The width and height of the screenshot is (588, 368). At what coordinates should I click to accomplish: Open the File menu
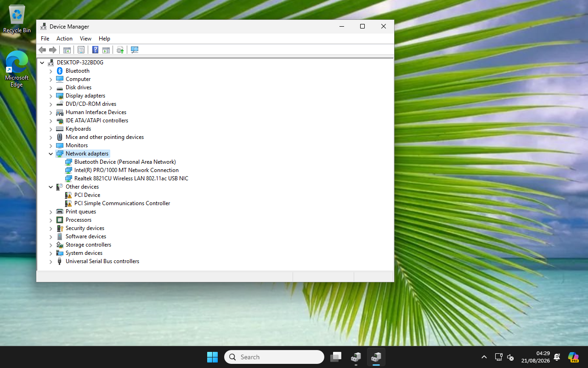point(45,39)
